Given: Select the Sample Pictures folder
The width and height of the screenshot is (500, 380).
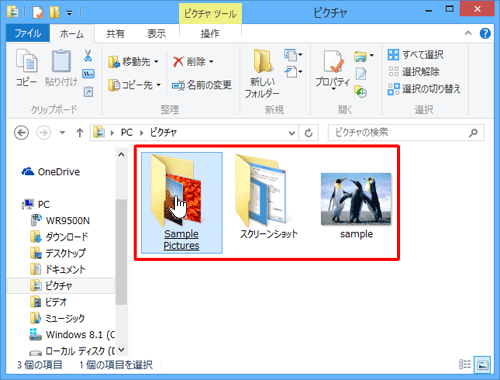Looking at the screenshot, I should (x=182, y=203).
